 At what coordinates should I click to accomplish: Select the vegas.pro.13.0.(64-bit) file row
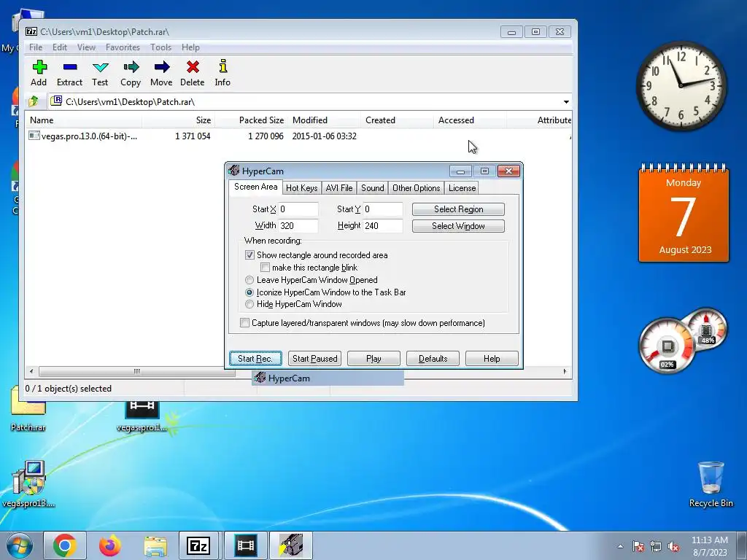point(298,136)
